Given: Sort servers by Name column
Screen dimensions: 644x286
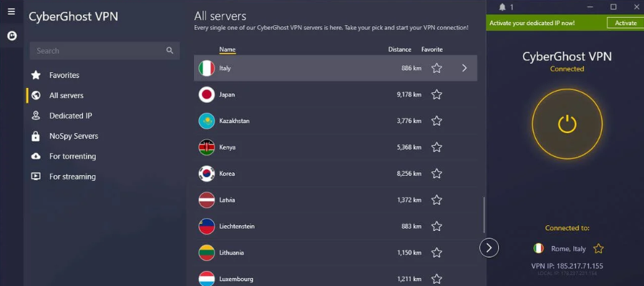Looking at the screenshot, I should point(227,49).
